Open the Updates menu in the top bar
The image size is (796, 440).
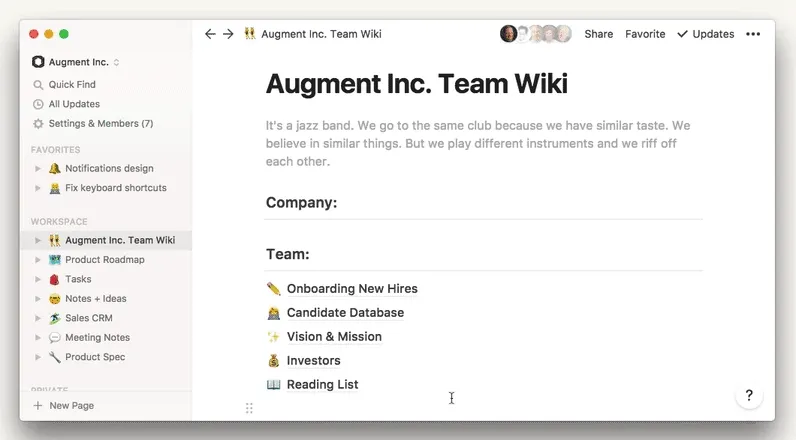[x=706, y=34]
